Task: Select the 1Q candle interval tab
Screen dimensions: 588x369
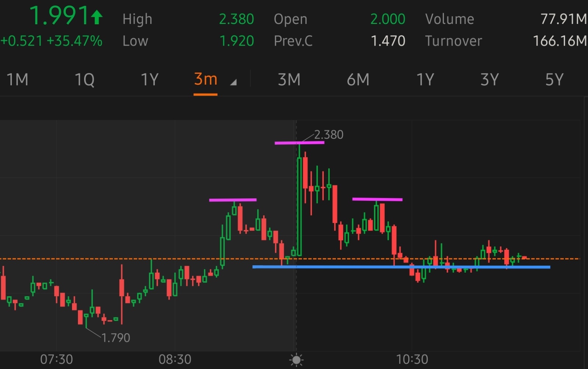Action: point(85,79)
